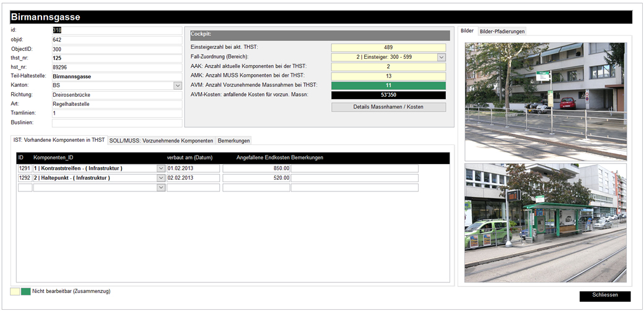
Task: Switch to Bilder-Pfadierungen tab
Action: [502, 31]
